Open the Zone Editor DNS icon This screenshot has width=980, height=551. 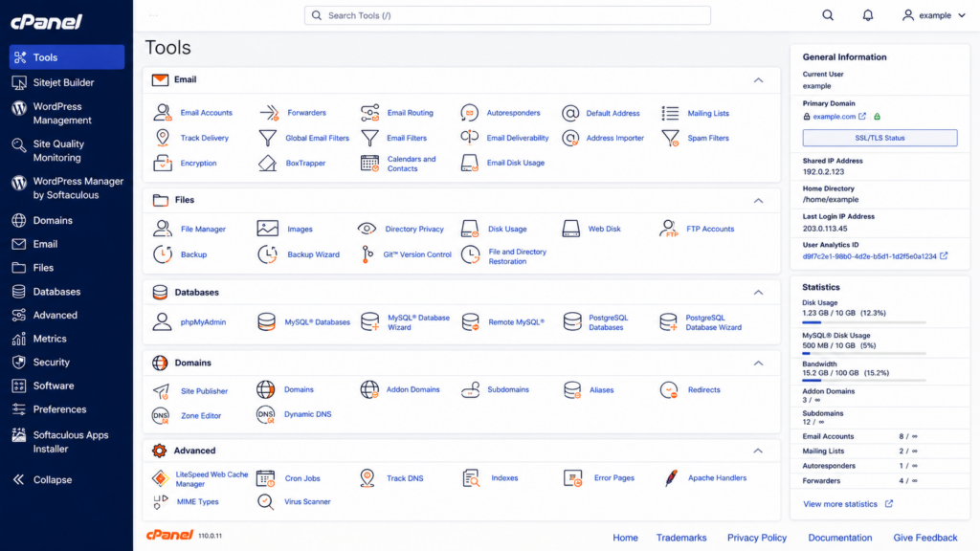[x=161, y=415]
